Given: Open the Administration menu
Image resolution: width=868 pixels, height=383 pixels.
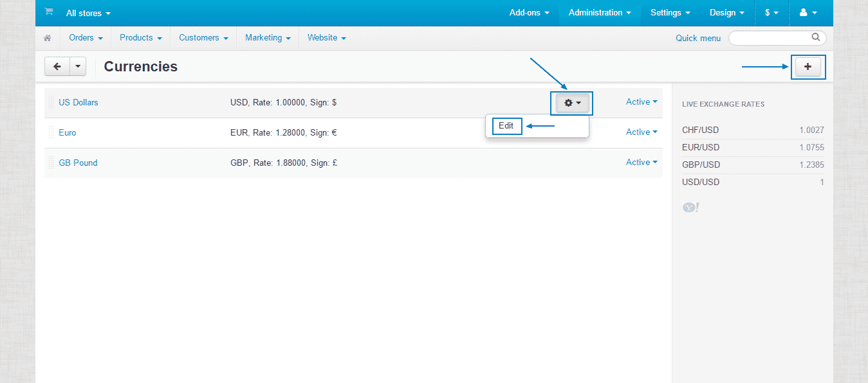Looking at the screenshot, I should 598,12.
